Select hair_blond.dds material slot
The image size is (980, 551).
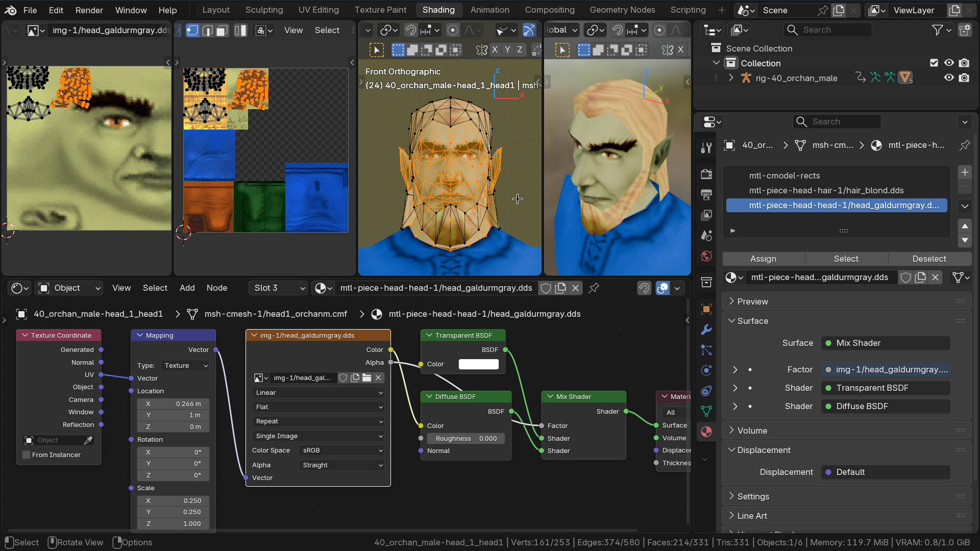(826, 190)
